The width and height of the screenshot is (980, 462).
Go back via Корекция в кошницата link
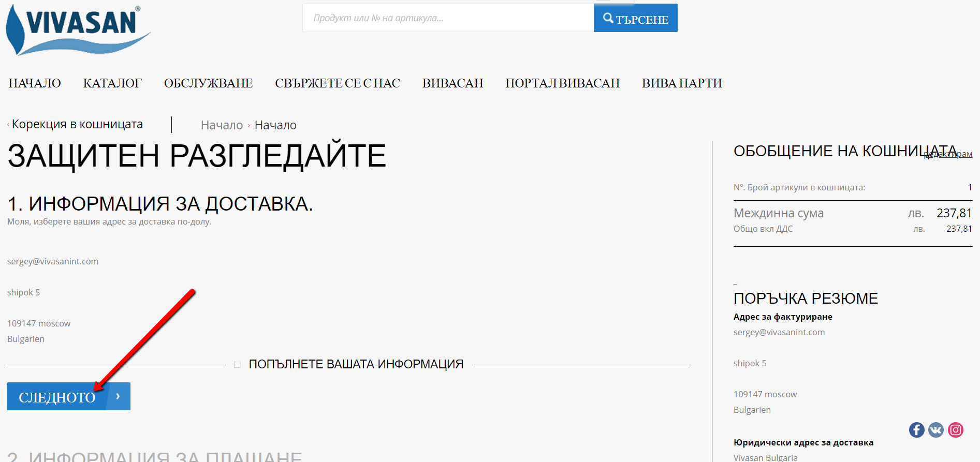[x=77, y=124]
